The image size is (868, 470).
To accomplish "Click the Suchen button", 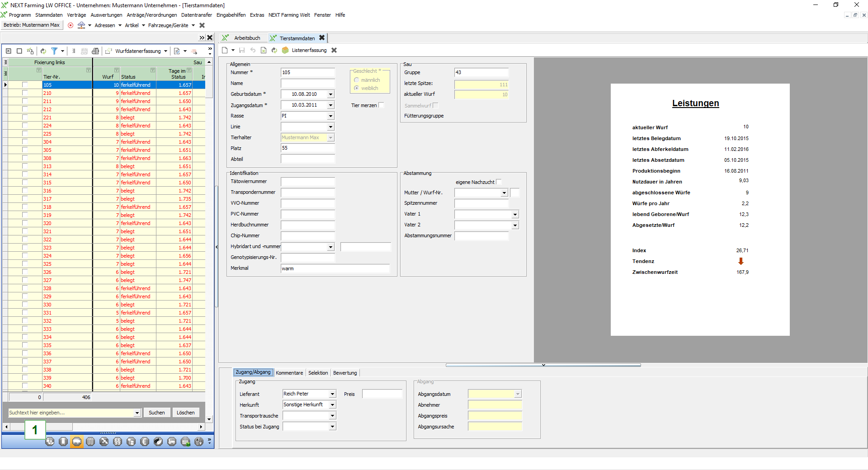I will tap(157, 413).
